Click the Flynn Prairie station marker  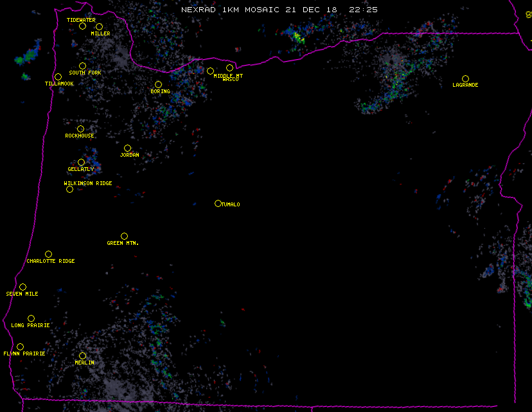(20, 347)
